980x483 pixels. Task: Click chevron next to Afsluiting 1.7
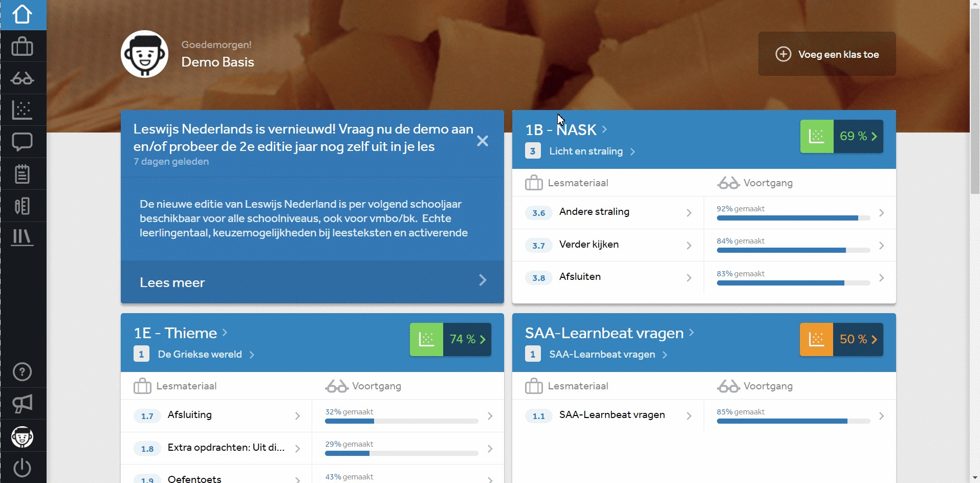(297, 416)
